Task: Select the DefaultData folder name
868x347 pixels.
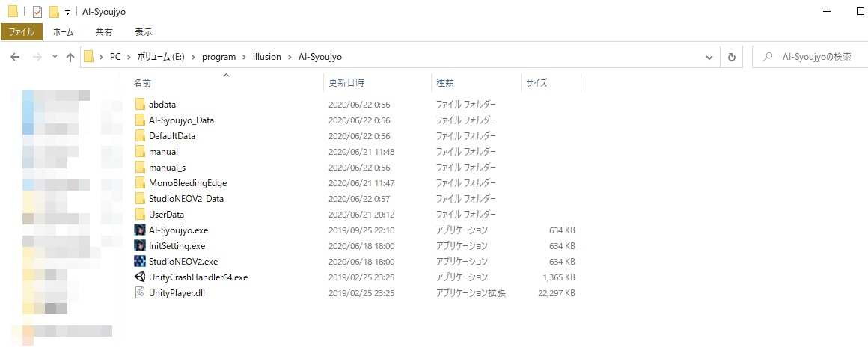Action: tap(171, 135)
